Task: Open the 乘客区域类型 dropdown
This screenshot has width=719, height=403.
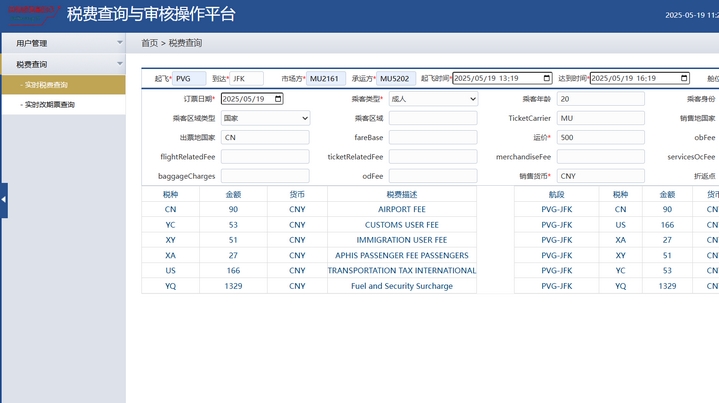Action: pyautogui.click(x=265, y=118)
